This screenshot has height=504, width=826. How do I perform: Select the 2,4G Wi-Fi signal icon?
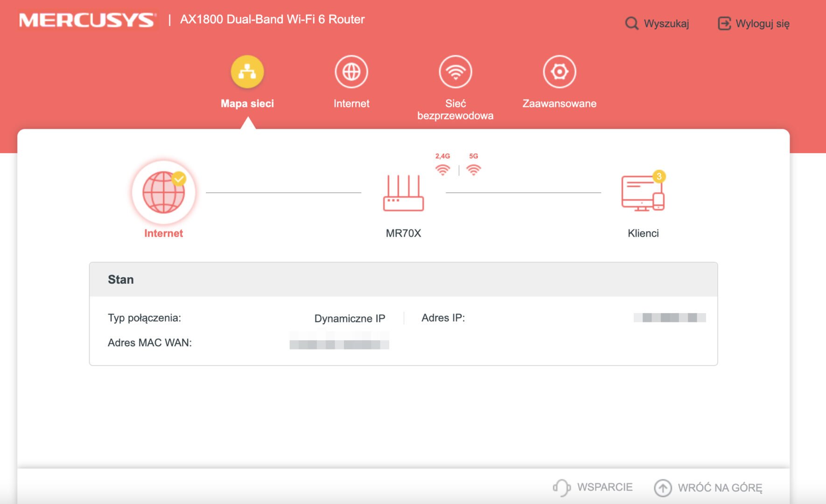pyautogui.click(x=442, y=170)
